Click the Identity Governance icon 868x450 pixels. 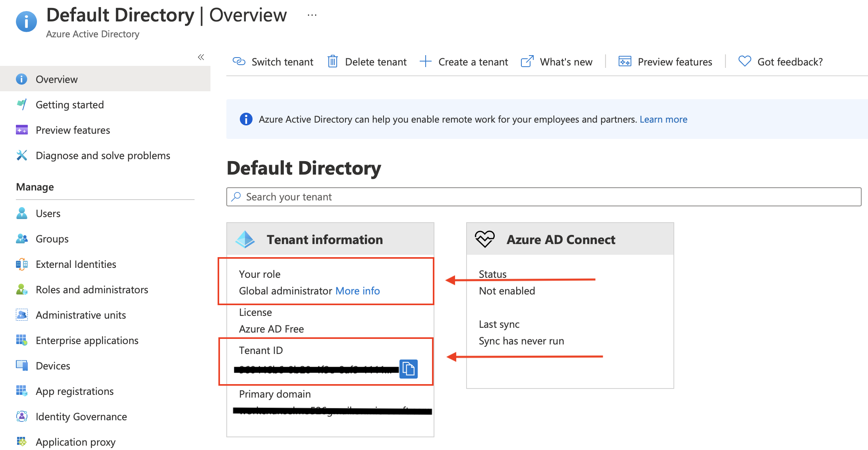(21, 416)
